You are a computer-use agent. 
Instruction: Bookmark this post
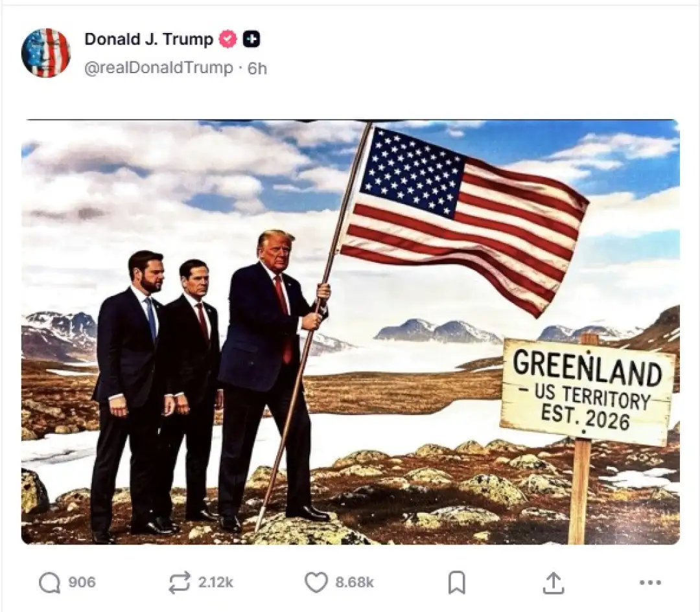coord(457,583)
